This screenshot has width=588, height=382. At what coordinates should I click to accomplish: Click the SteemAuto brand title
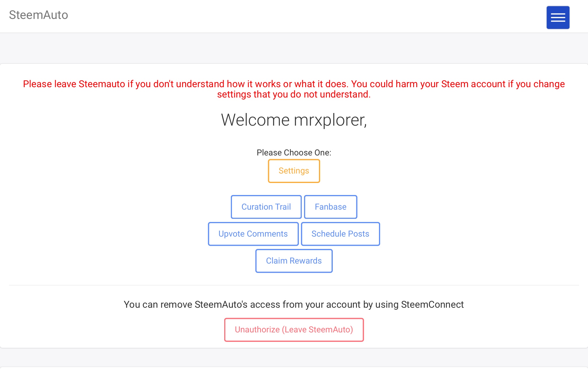coord(38,15)
